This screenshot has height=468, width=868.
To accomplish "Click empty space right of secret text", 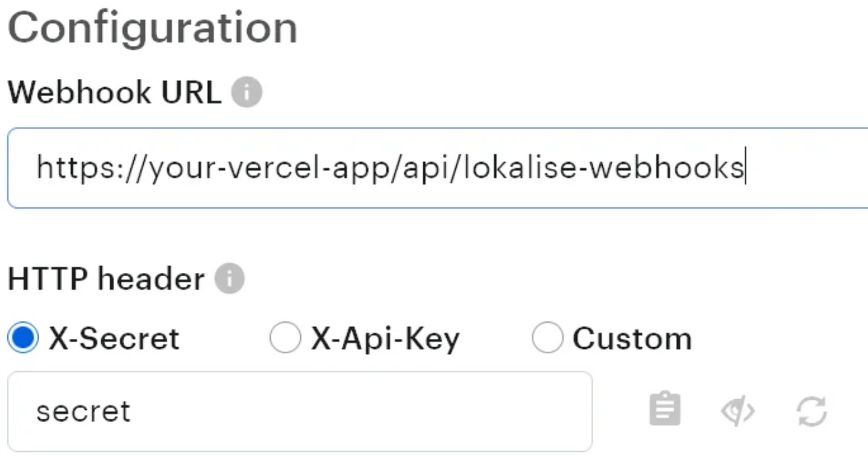I will point(371,411).
